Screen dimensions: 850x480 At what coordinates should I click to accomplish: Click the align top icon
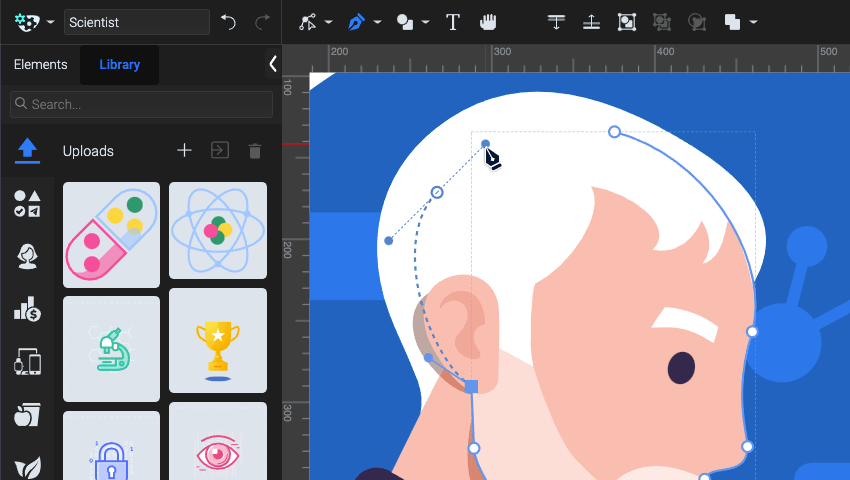(x=556, y=22)
